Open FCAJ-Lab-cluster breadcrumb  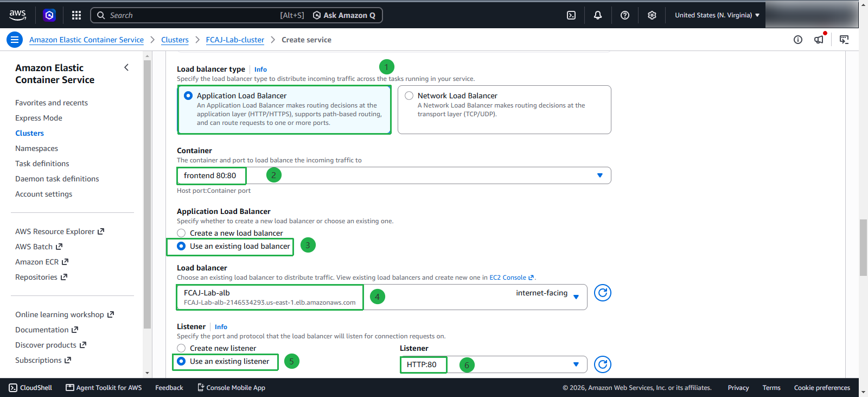[x=235, y=40]
